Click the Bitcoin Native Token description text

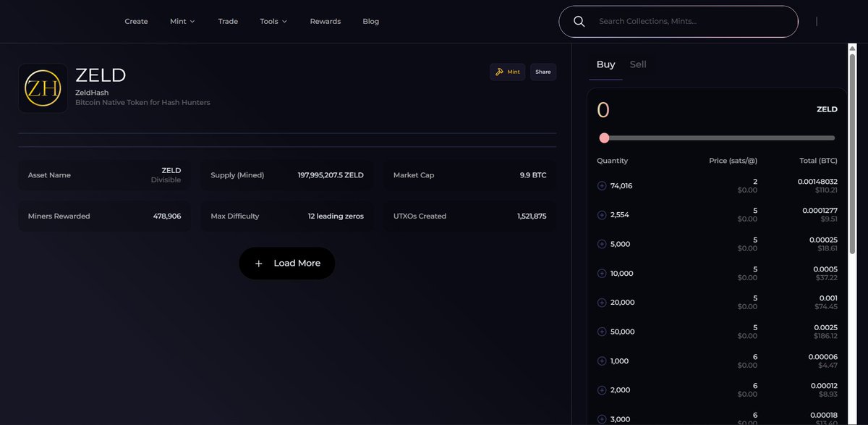[142, 103]
